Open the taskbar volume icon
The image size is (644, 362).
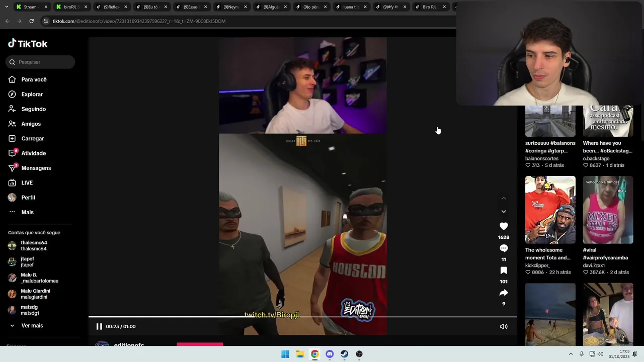[x=600, y=354]
